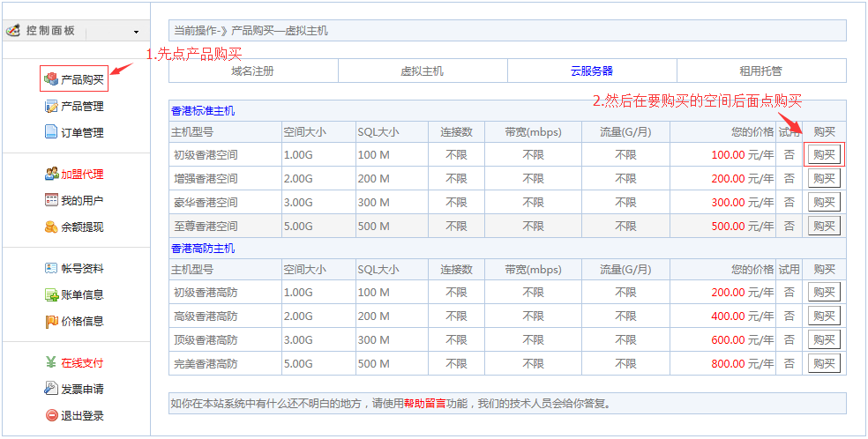This screenshot has height=439, width=868.
Task: Click the 发票申请 sidebar link
Action: [81, 389]
